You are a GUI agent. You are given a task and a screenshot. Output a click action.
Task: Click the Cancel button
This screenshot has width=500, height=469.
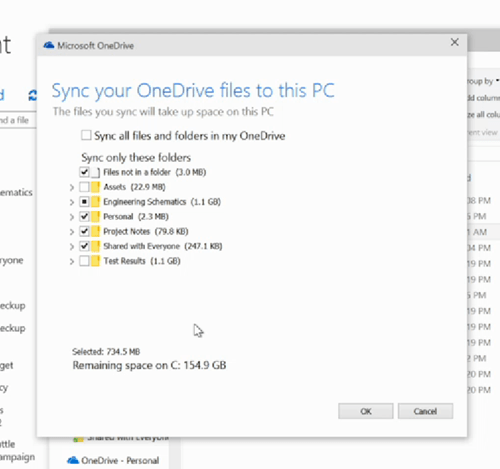(x=425, y=411)
